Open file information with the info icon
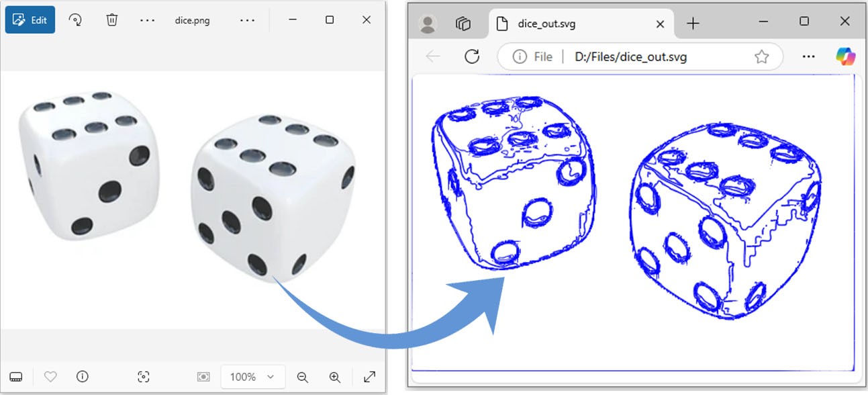The width and height of the screenshot is (868, 395). (82, 377)
